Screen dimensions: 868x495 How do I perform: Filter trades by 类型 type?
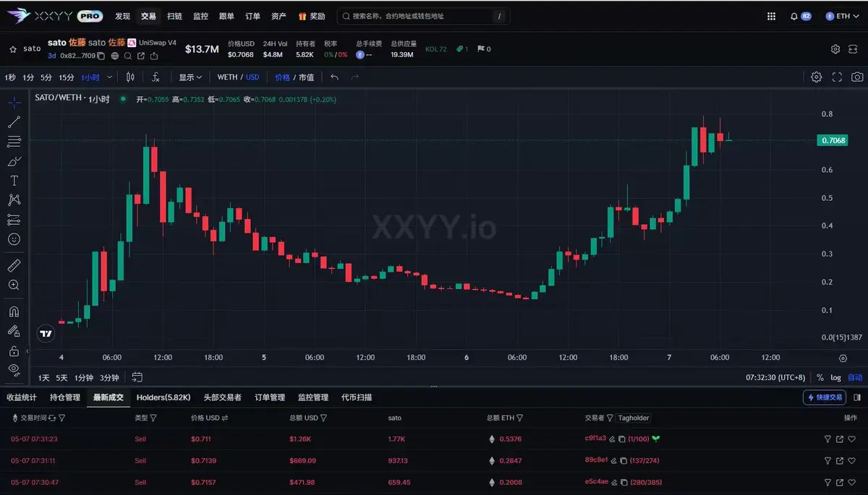click(153, 418)
